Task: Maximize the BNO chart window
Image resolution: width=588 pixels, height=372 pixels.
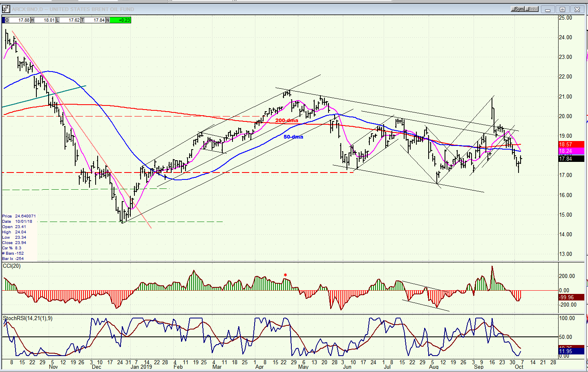Action: pos(563,9)
